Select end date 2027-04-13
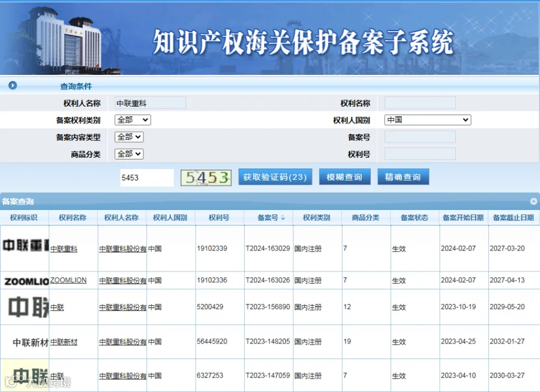Screen dimensions: 540x392 tap(507, 280)
